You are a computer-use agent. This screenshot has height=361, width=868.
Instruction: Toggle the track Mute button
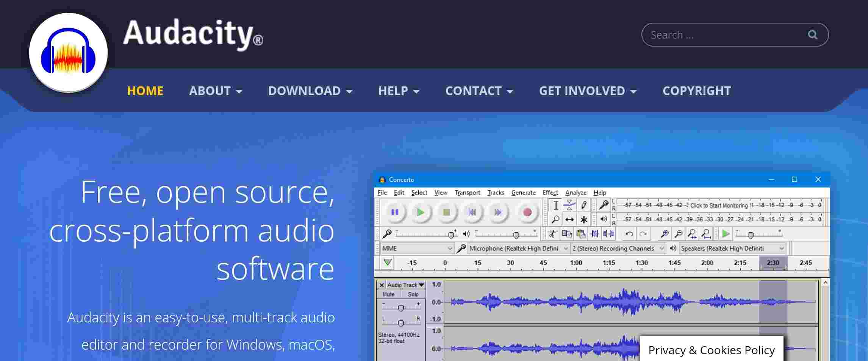point(388,294)
